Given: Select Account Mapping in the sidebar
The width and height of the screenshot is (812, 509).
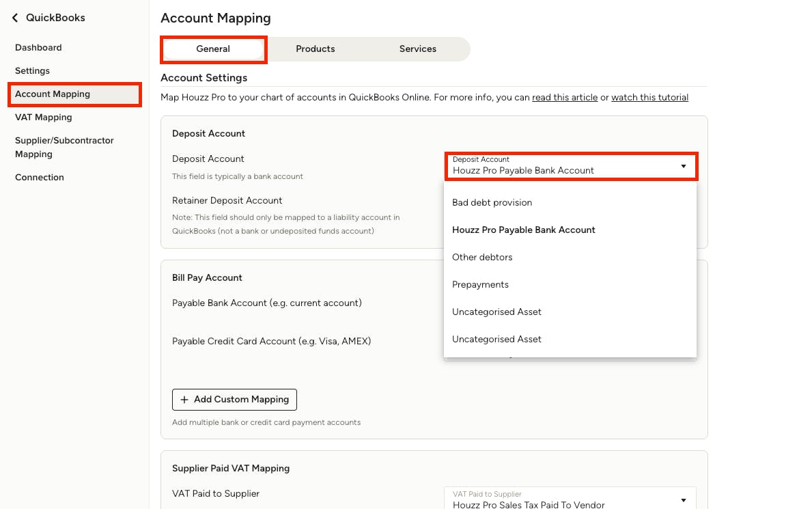Looking at the screenshot, I should 74,94.
